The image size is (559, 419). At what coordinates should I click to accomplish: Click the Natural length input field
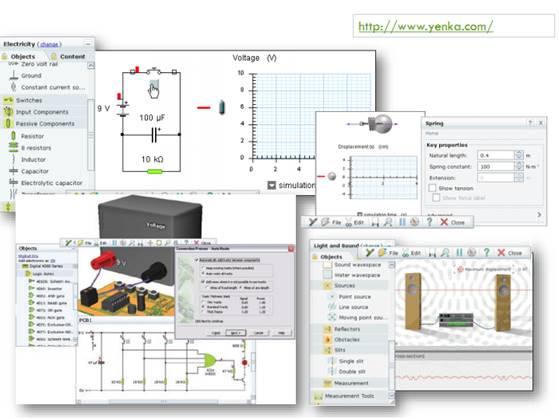[x=496, y=155]
